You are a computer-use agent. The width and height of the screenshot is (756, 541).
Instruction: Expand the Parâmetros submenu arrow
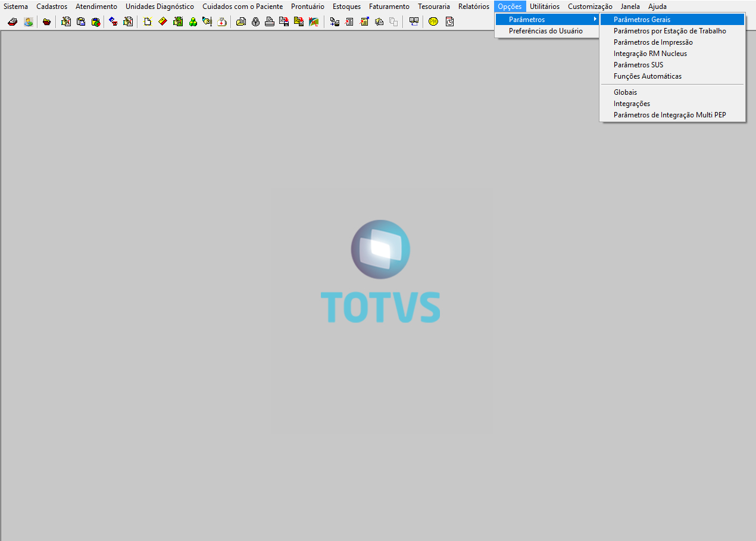594,20
